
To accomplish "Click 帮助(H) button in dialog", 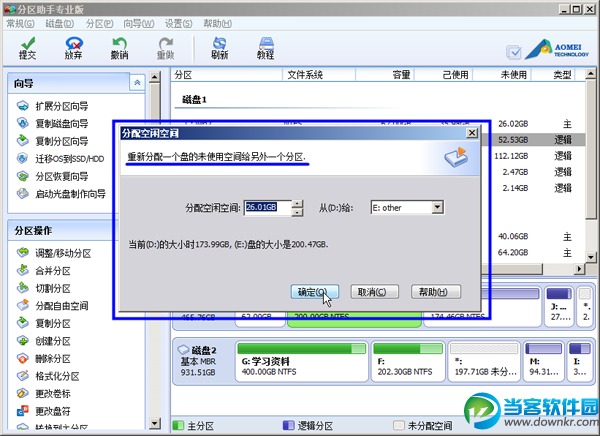I will click(x=436, y=292).
